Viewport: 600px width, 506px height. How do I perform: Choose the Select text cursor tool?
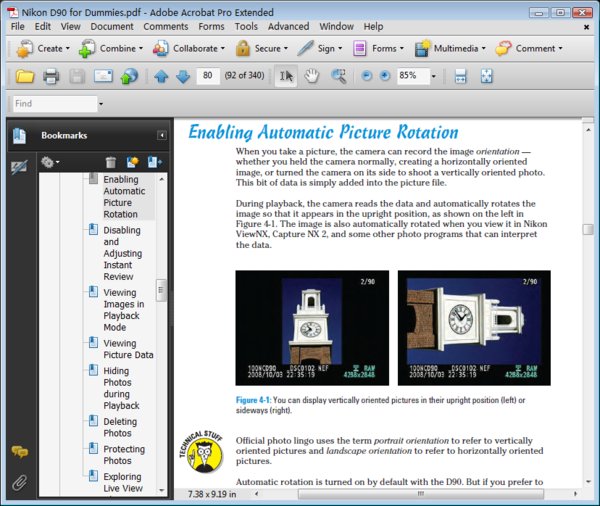click(286, 76)
